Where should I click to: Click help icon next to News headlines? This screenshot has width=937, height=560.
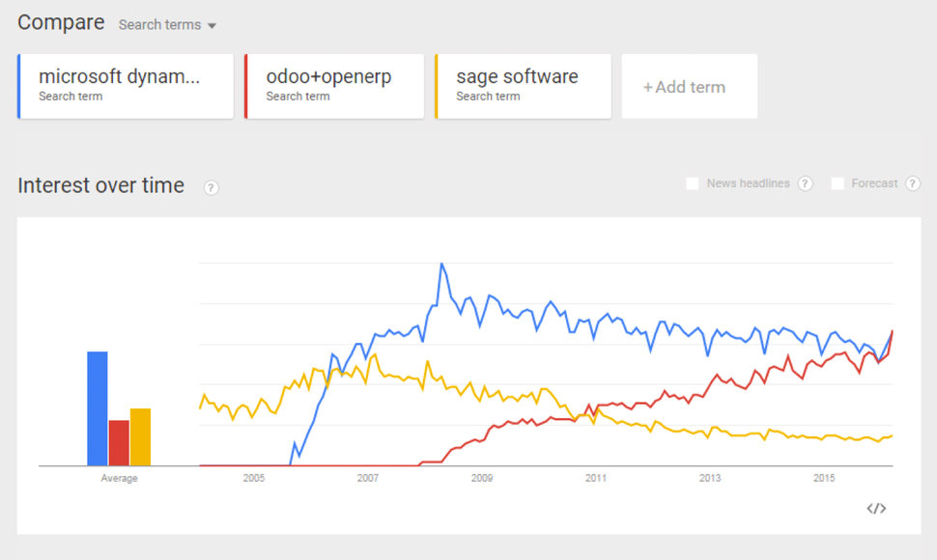(805, 183)
